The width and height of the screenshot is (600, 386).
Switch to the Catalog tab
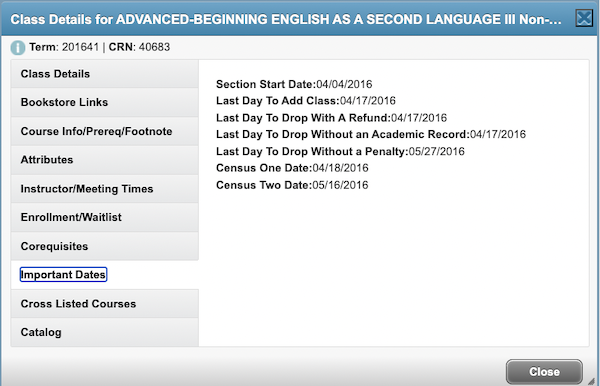104,332
